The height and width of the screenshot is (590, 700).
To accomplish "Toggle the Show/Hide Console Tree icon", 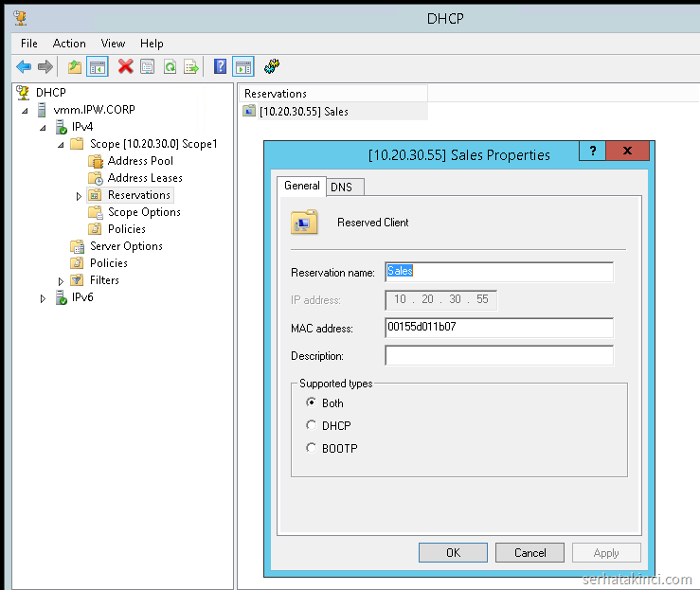I will (x=97, y=66).
